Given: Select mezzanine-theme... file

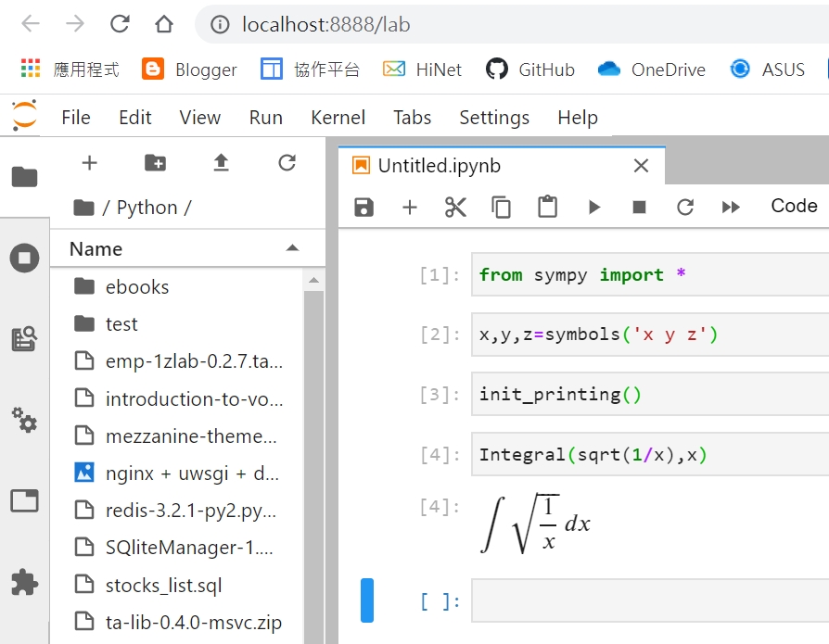Looking at the screenshot, I should pyautogui.click(x=177, y=436).
